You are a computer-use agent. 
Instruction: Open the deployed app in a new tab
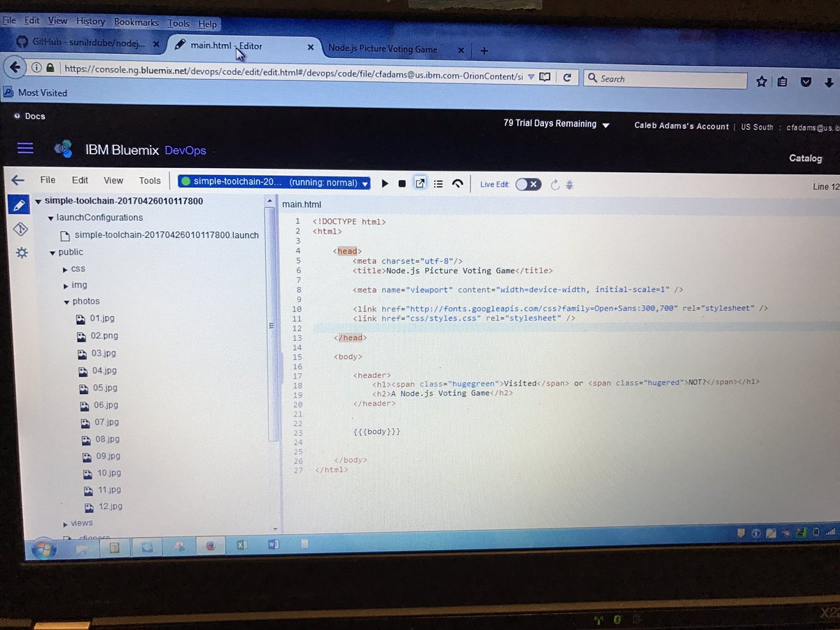(x=420, y=183)
